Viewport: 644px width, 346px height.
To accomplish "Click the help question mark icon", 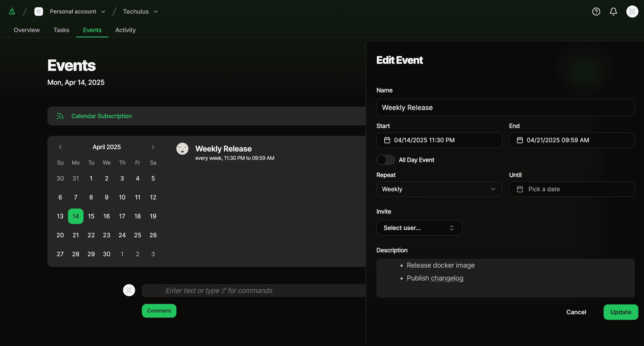I will 596,11.
